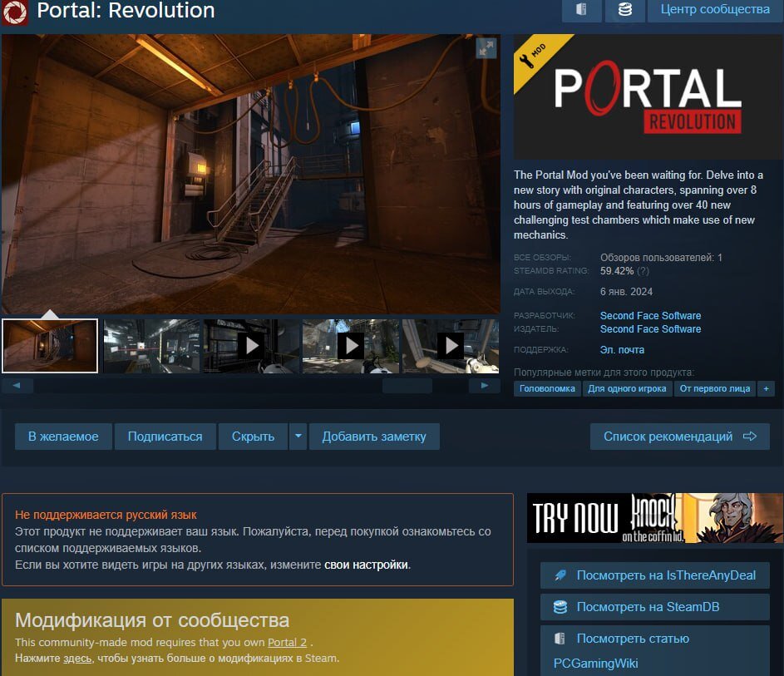Open developer Second Face Software link
784x676 pixels.
coord(650,315)
